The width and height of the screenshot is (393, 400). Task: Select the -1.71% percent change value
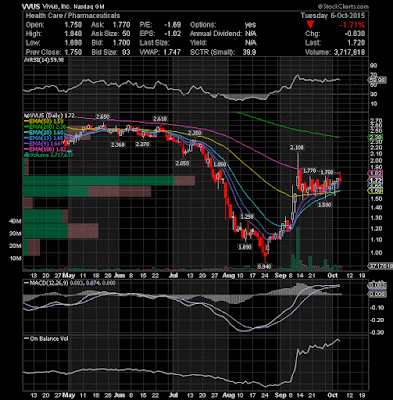[352, 25]
